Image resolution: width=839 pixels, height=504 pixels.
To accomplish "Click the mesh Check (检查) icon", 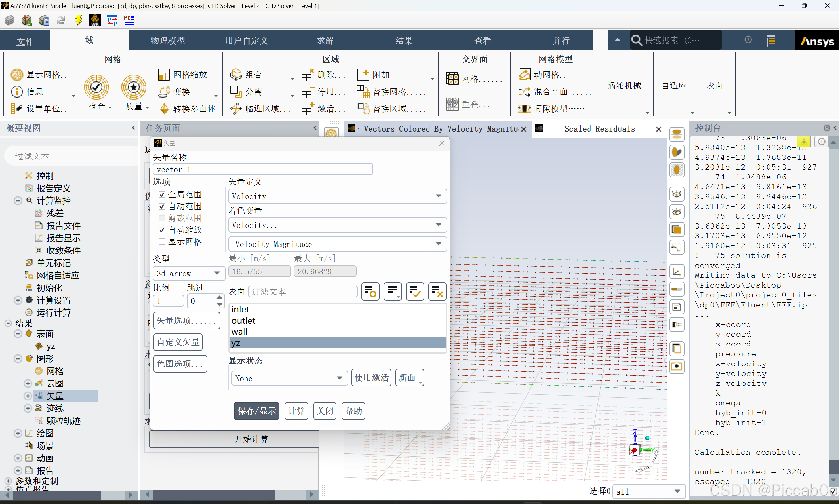I will pyautogui.click(x=96, y=87).
